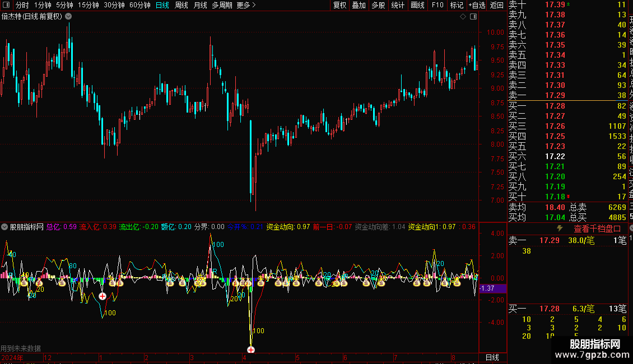Click 总亿: 0.59 indicator readout
The image size is (633, 364).
(62, 227)
